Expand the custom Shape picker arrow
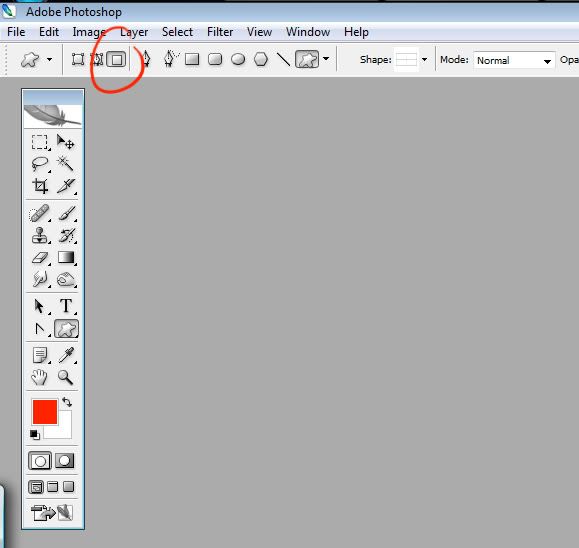The image size is (579, 548). click(x=425, y=59)
